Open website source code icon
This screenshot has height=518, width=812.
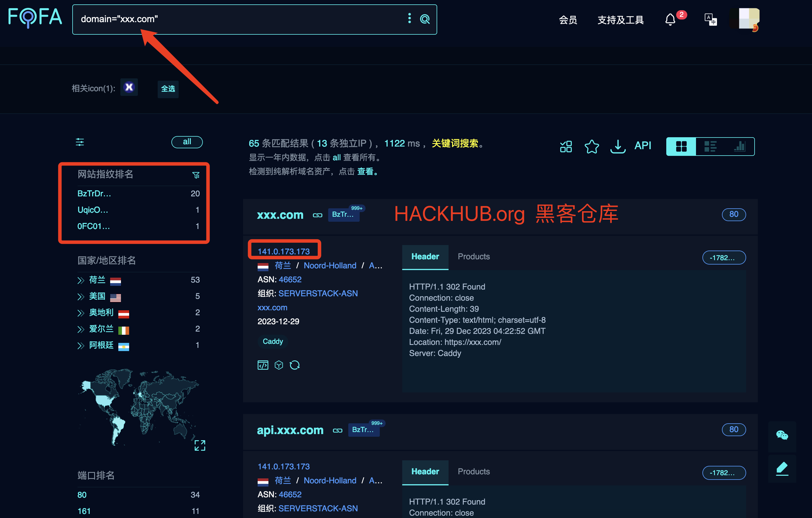coord(263,365)
